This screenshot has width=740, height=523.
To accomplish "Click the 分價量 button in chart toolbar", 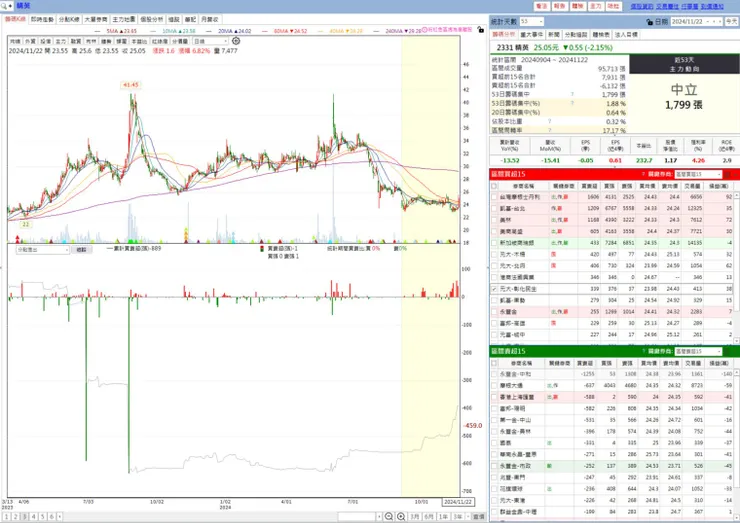I will [180, 42].
